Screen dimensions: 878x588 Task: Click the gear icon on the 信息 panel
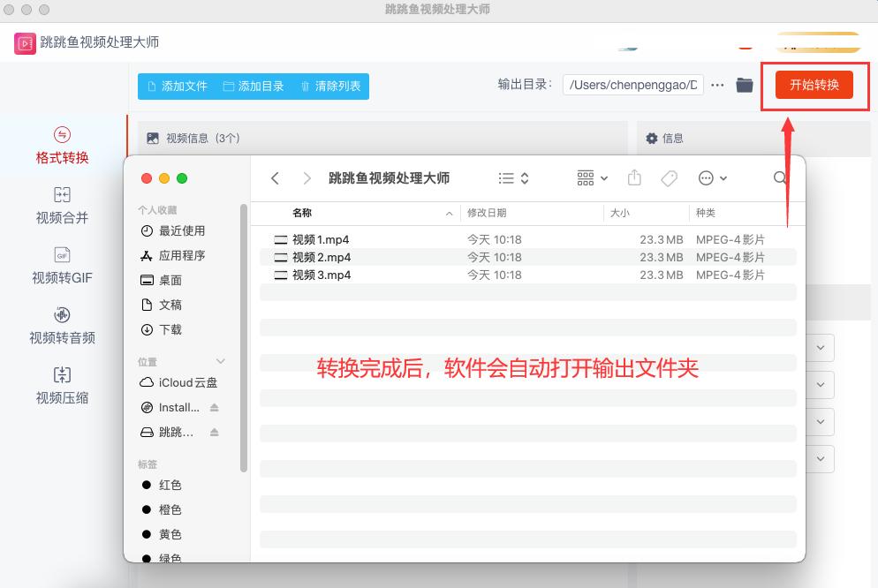[652, 139]
